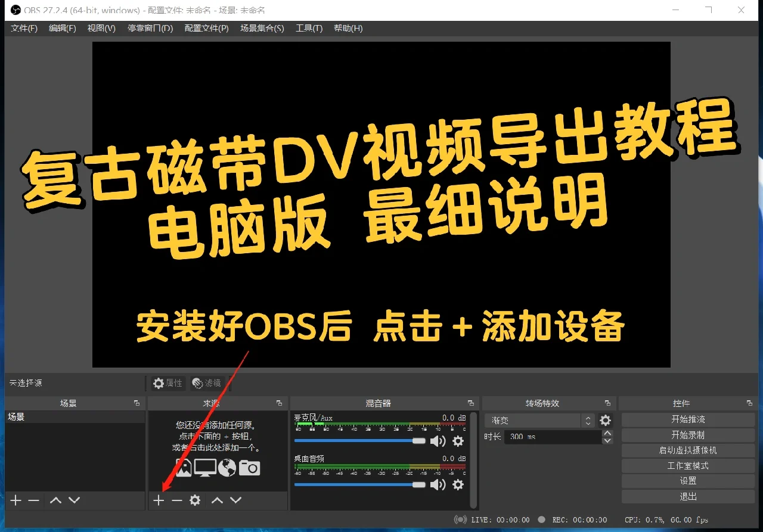Remove selected scene with minus button
This screenshot has height=532, width=763.
[34, 500]
